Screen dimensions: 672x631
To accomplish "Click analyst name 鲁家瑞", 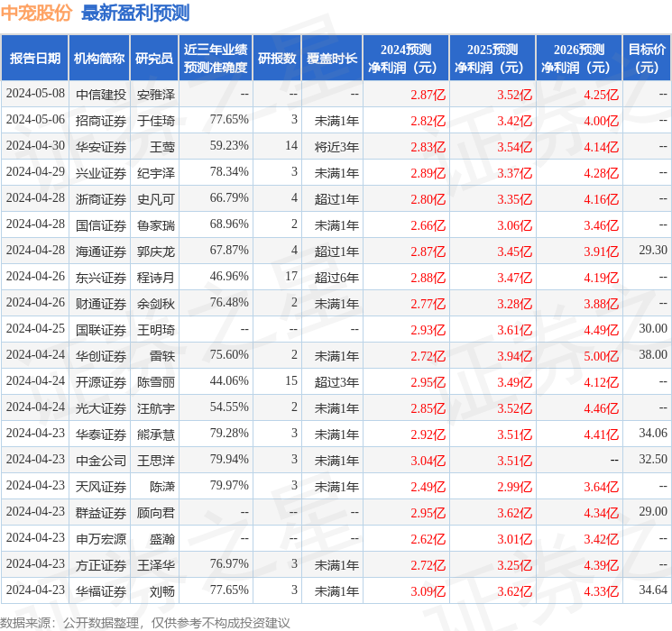I will 156,225.
